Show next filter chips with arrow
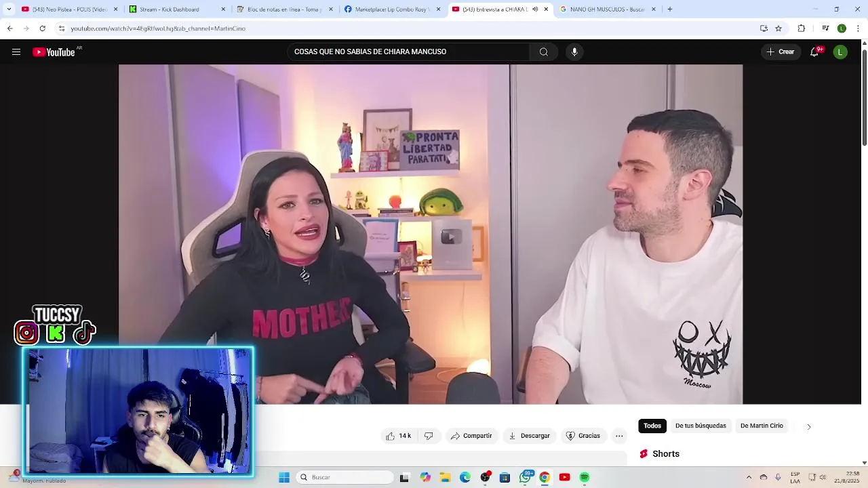 [x=808, y=426]
